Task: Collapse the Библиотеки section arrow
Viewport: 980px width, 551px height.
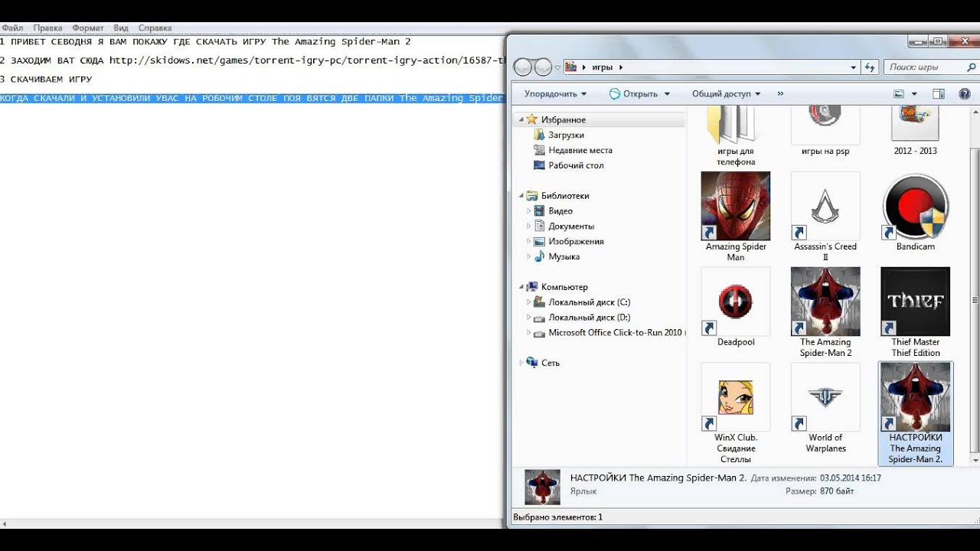Action: tap(521, 196)
